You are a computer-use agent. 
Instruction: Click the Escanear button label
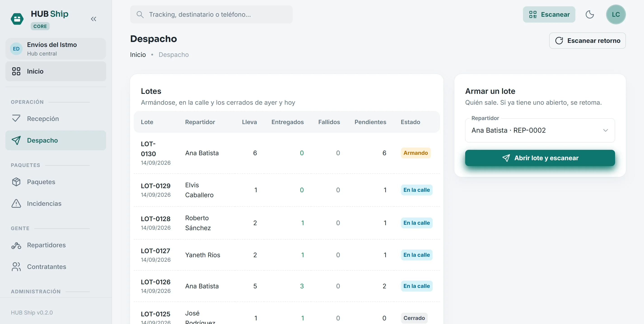(x=555, y=14)
